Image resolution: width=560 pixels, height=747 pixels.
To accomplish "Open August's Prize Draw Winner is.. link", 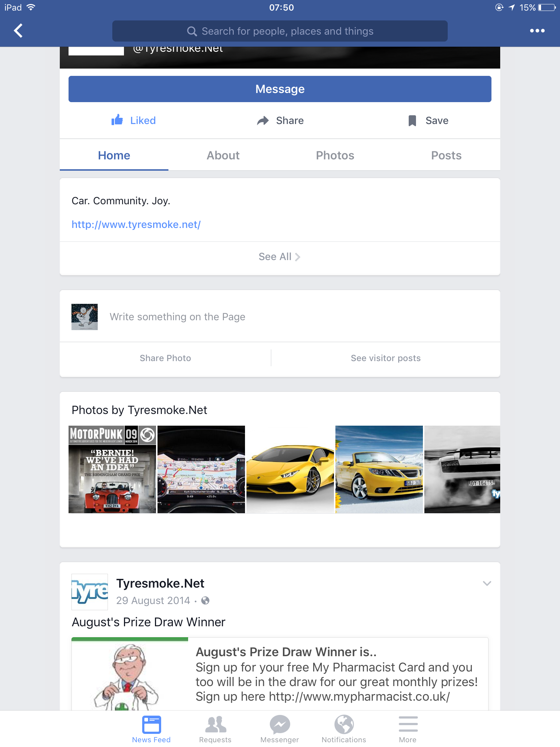I will click(286, 652).
